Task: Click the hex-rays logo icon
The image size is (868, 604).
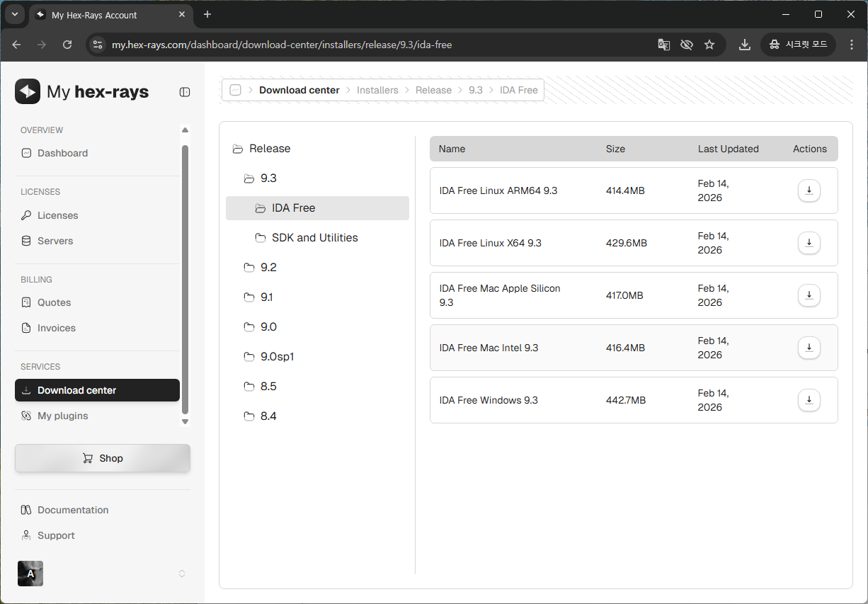Action: coord(28,91)
